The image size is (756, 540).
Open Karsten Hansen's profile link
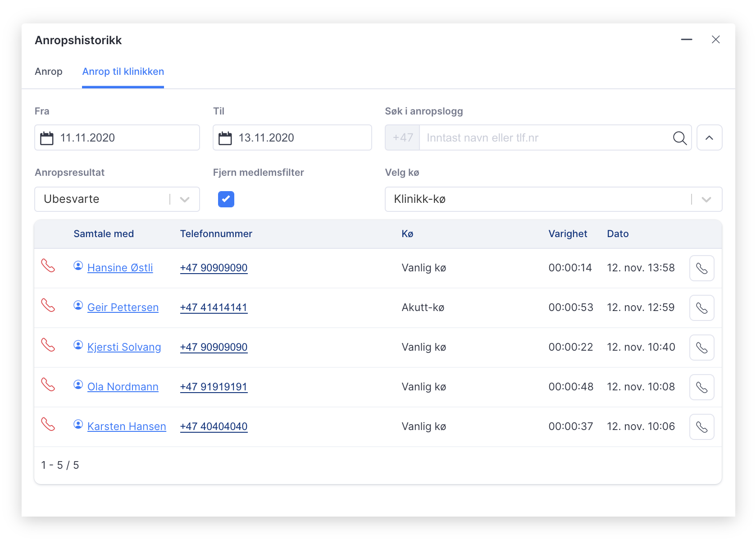click(x=127, y=426)
